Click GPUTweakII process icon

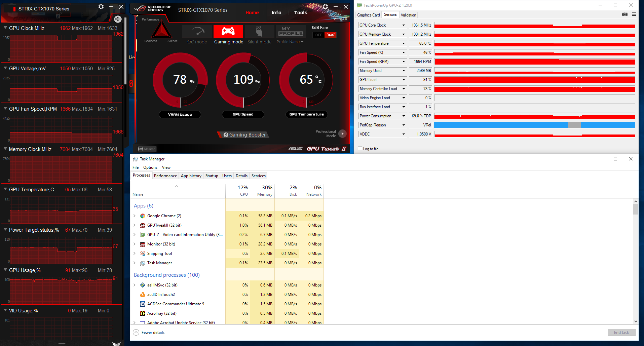tap(143, 225)
